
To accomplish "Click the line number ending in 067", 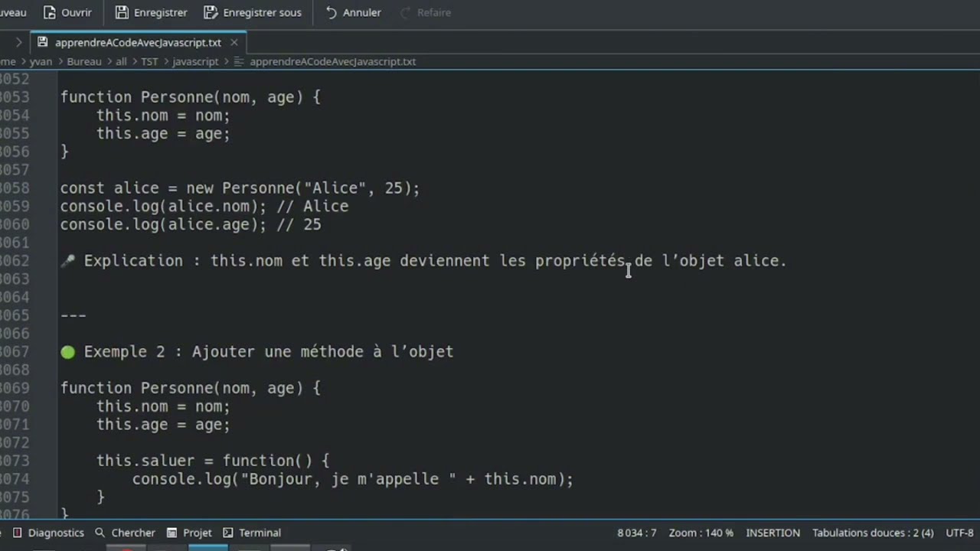I will coord(15,352).
